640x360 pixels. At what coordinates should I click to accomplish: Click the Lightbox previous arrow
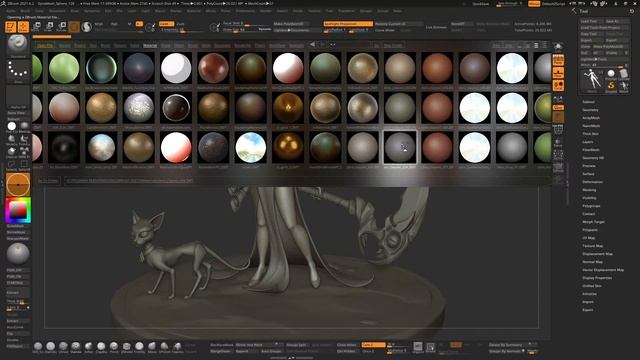pos(312,44)
